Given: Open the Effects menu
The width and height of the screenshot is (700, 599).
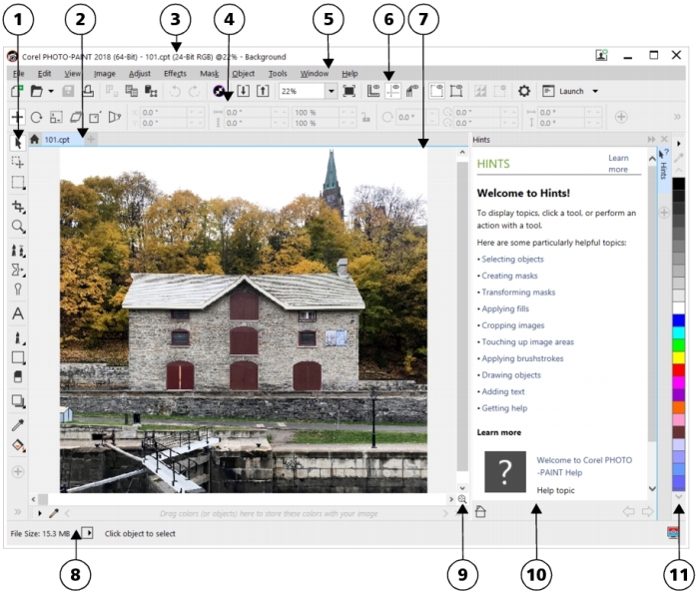Looking at the screenshot, I should point(175,73).
